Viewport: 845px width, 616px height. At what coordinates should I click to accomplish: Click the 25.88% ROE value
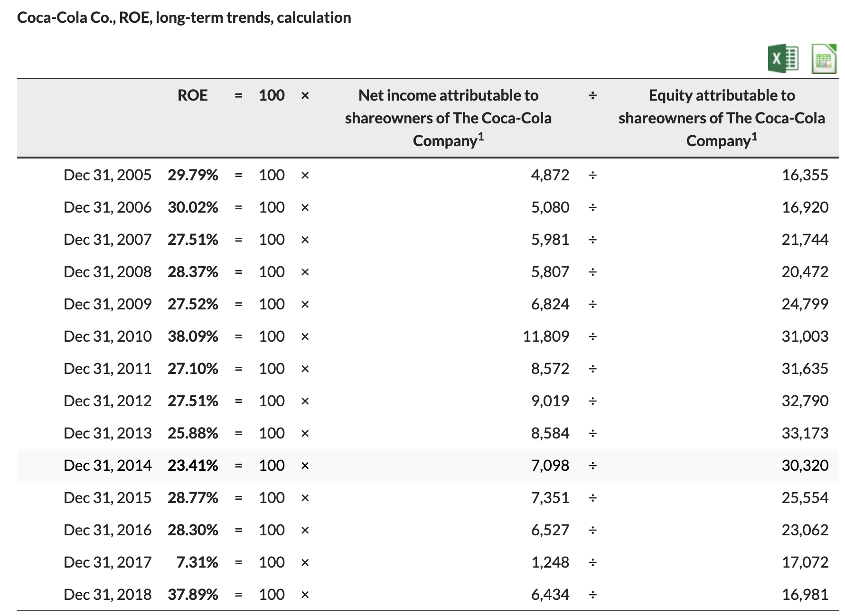point(193,433)
